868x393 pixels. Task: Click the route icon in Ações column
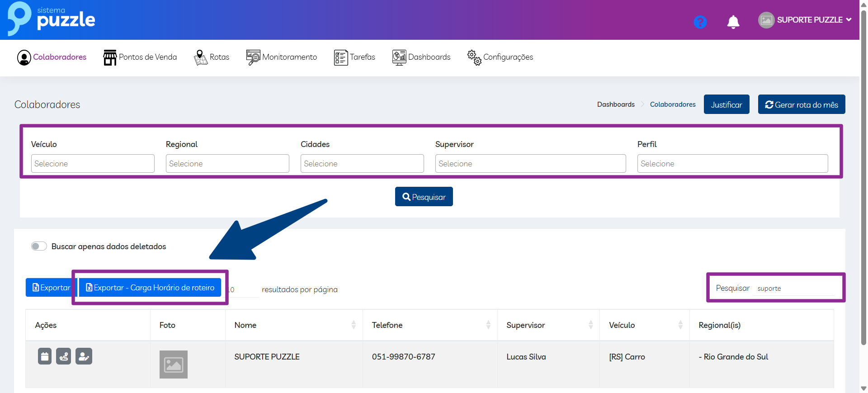coord(64,356)
